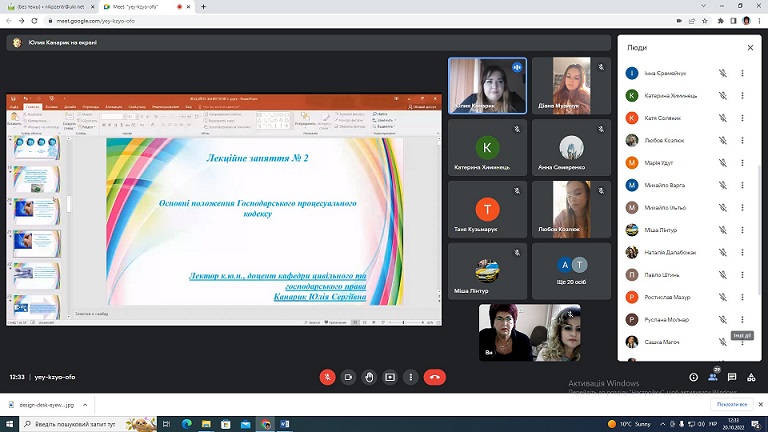Select Інна Єрмейчук avatar in people list

pos(632,73)
